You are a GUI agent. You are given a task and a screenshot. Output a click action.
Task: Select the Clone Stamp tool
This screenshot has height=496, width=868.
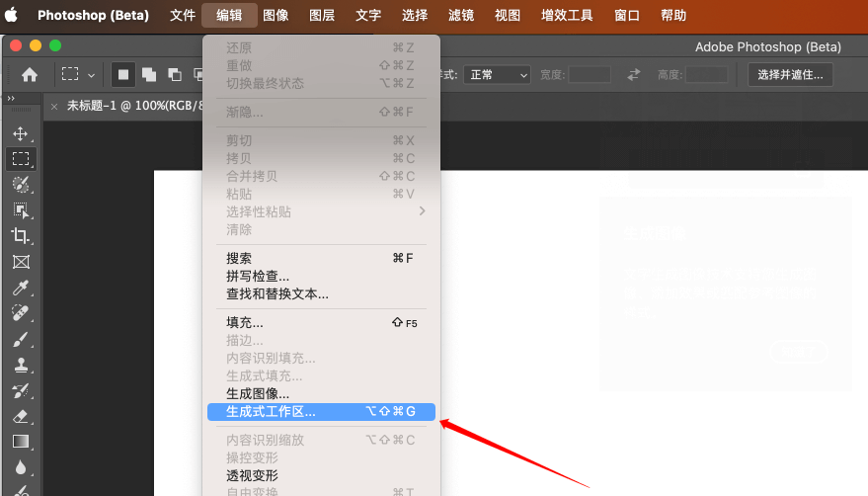[21, 365]
